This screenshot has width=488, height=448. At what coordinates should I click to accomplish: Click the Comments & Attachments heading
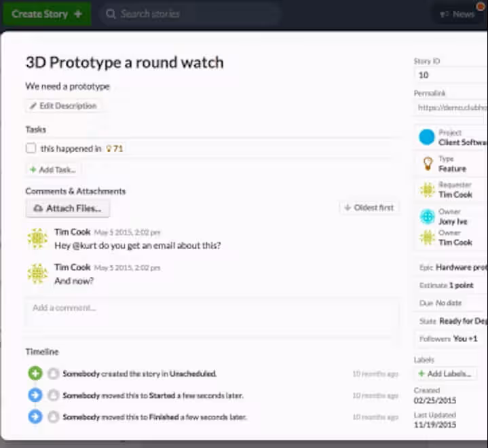[75, 191]
